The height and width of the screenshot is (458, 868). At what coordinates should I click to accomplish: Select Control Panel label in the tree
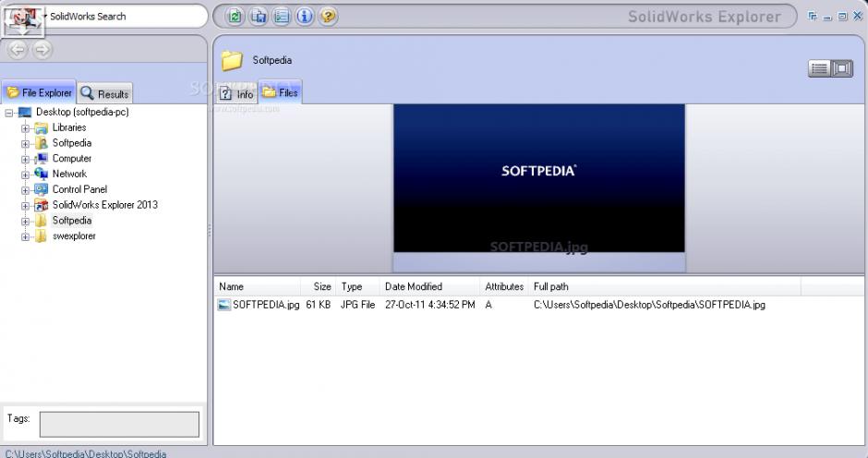tap(79, 189)
